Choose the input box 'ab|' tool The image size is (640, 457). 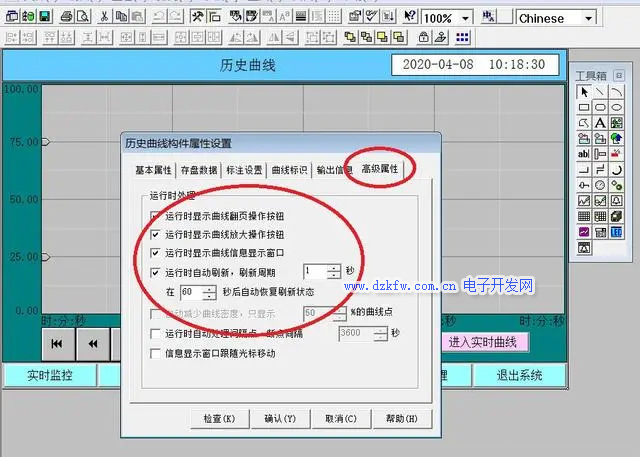pos(584,154)
